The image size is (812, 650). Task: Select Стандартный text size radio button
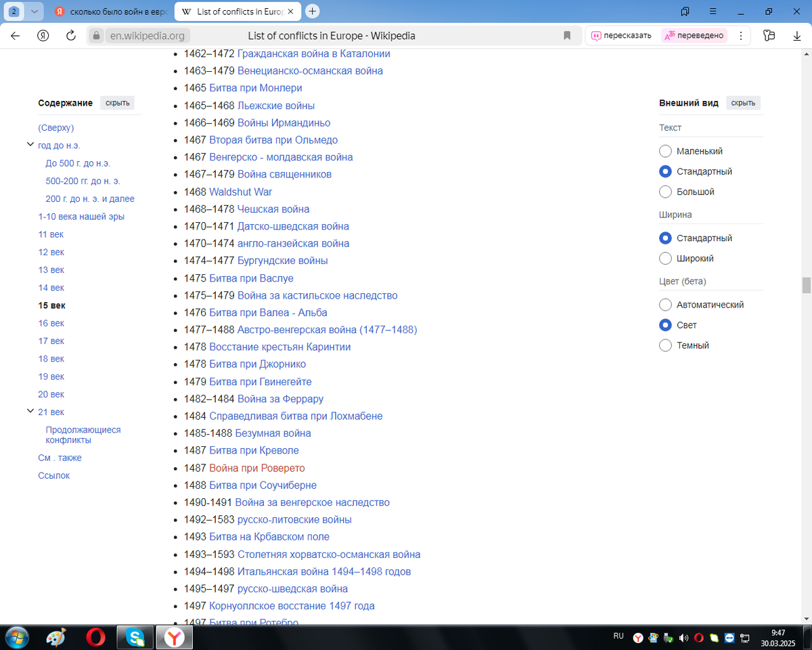pyautogui.click(x=665, y=171)
